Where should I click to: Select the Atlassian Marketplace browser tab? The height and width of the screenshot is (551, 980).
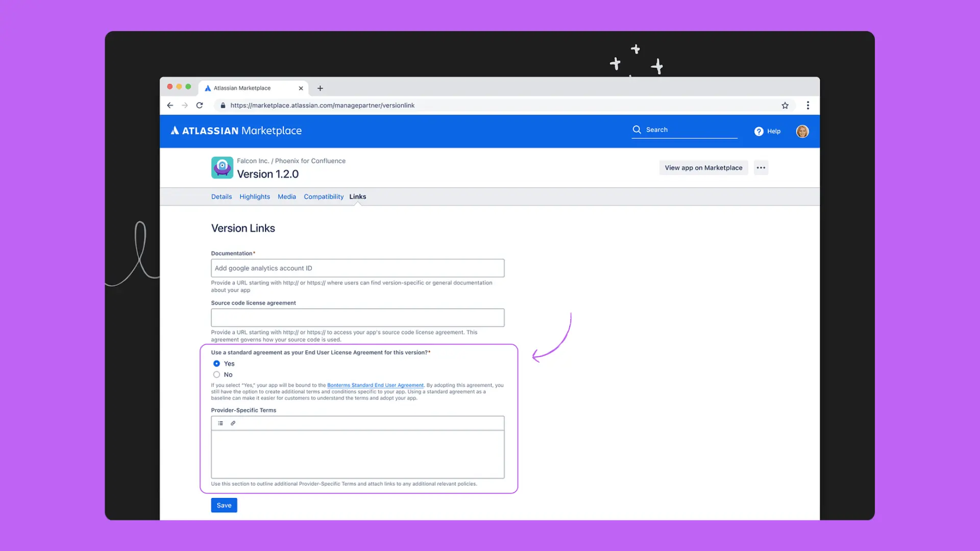click(x=254, y=88)
